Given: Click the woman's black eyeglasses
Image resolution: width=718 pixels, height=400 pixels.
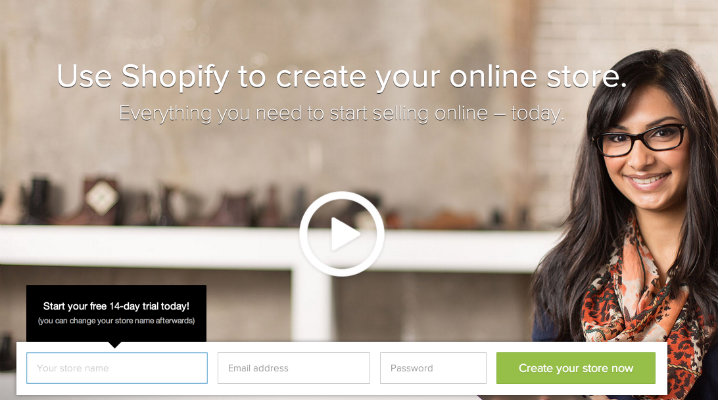Looking at the screenshot, I should 641,140.
